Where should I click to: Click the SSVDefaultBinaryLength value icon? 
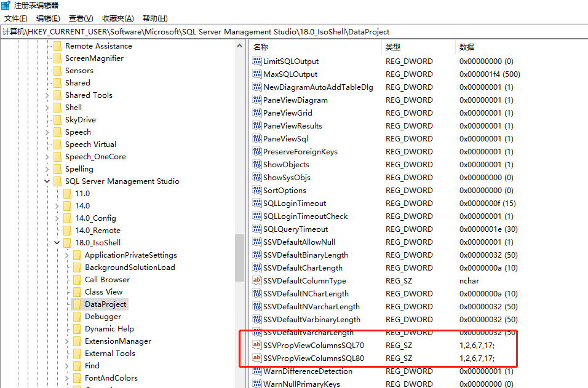click(x=257, y=255)
